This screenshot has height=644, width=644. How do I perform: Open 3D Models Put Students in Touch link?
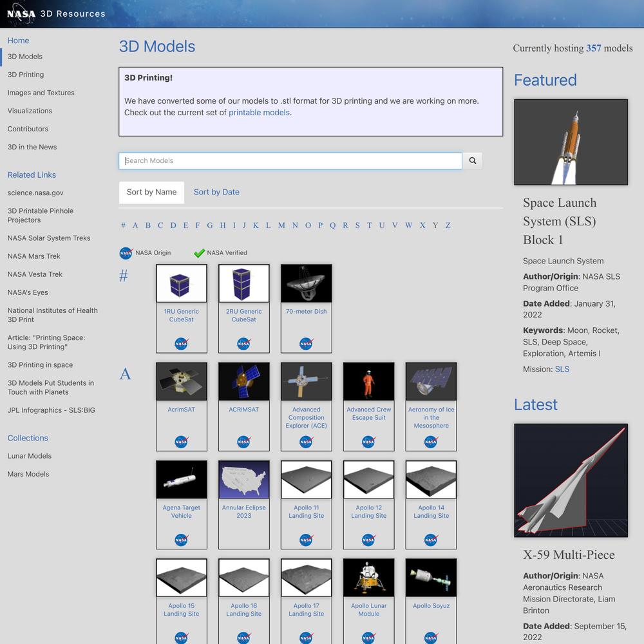pyautogui.click(x=50, y=387)
